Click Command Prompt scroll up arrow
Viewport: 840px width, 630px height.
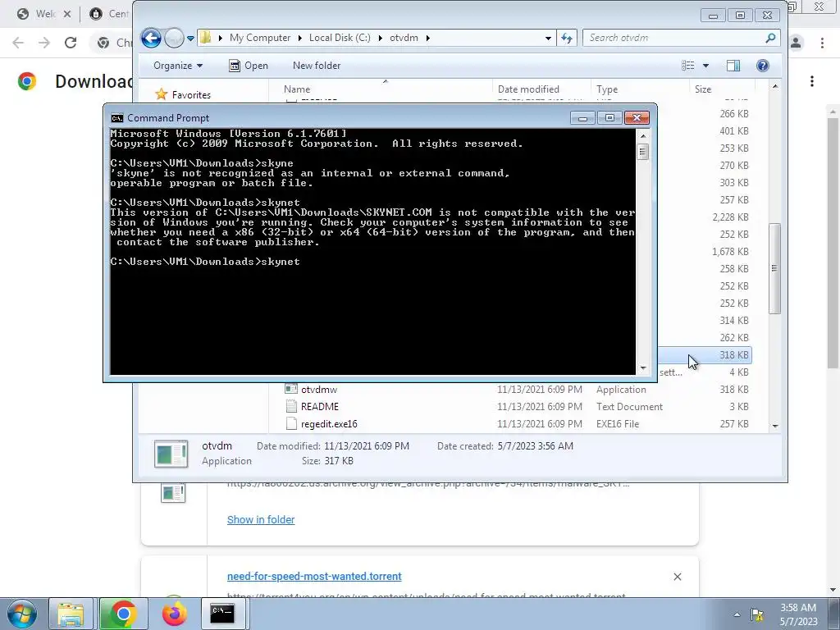tap(643, 135)
